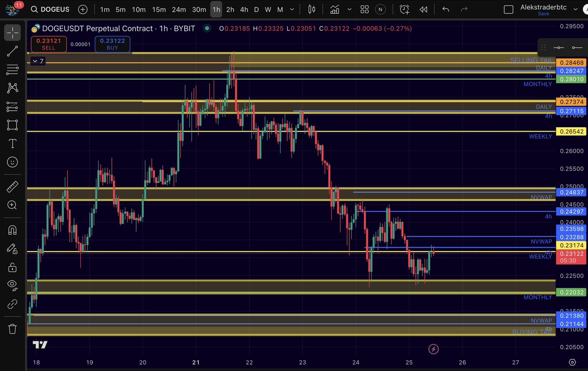Open the emoji icons tool

pyautogui.click(x=12, y=162)
